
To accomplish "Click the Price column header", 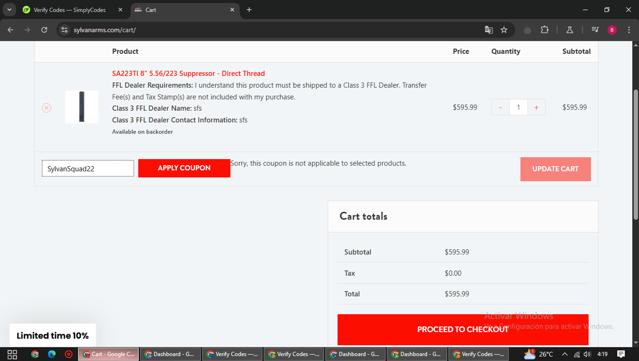I will coord(461,51).
